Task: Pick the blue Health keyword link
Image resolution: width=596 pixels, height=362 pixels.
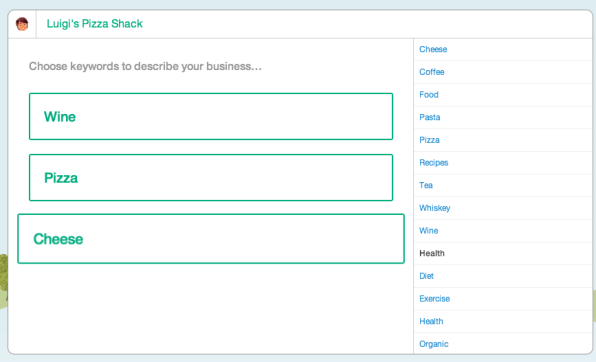Action: coord(431,321)
